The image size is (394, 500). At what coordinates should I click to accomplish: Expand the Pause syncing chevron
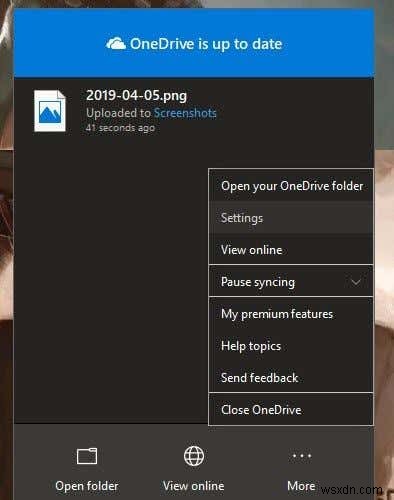coord(356,282)
